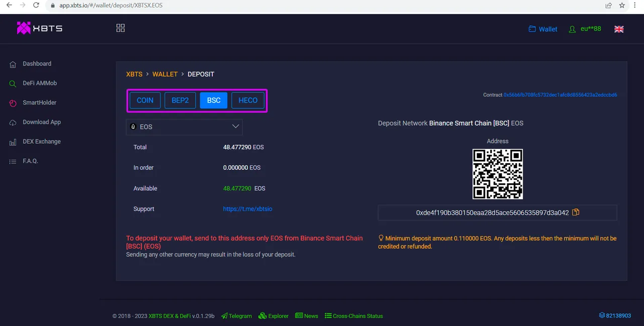This screenshot has height=326, width=644.
Task: Open DEX Exchange in the sidebar
Action: pyautogui.click(x=42, y=141)
